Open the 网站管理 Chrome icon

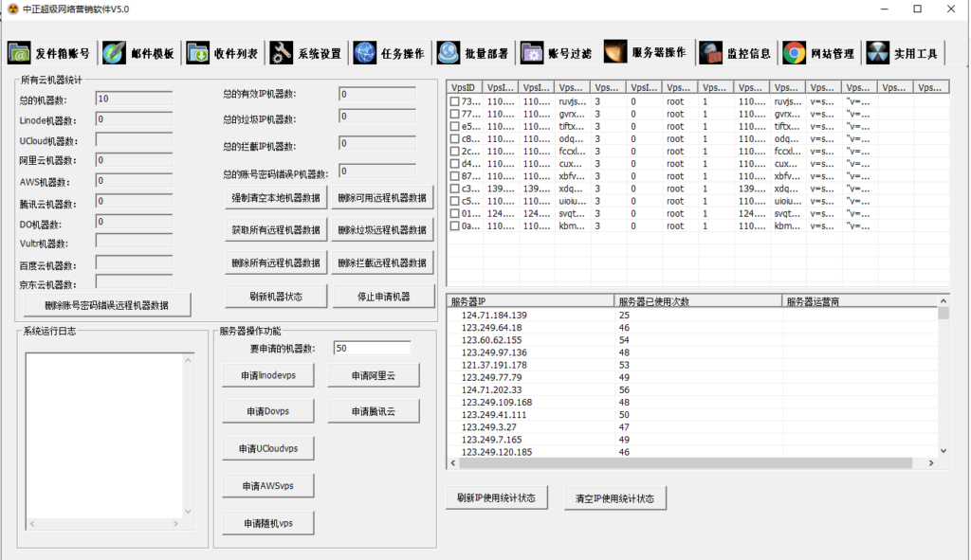pos(794,53)
